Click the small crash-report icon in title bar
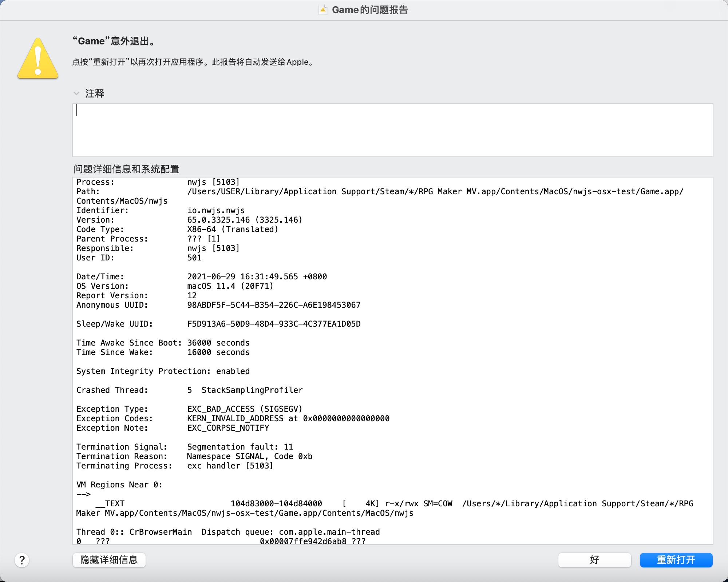 [x=323, y=10]
